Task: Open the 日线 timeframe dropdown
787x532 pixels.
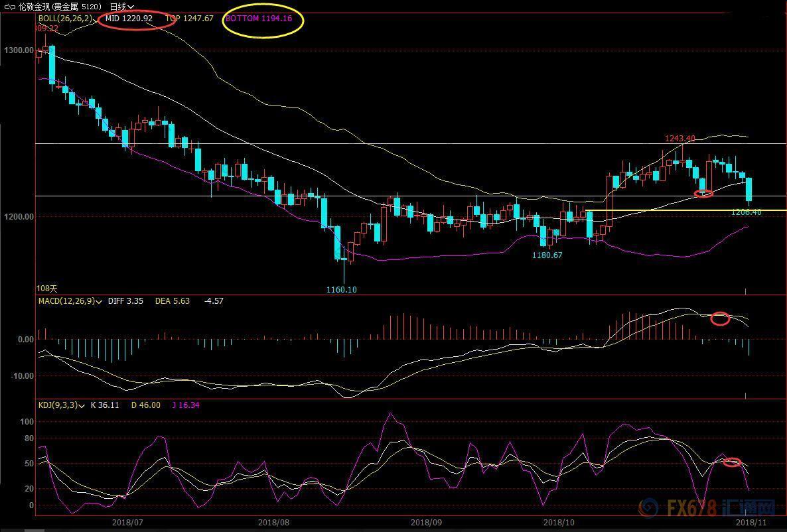Action: point(123,7)
